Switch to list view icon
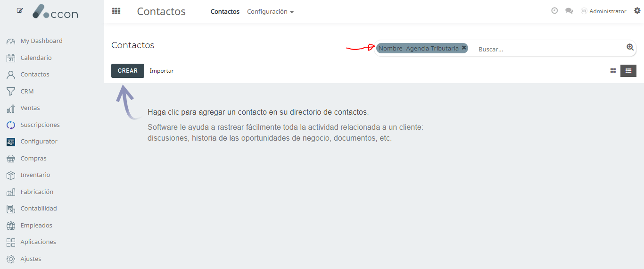 628,71
